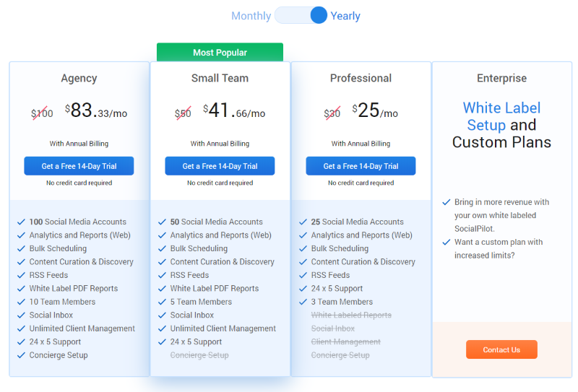Screen dimensions: 578x392
Task: Click checkmark beside 3 Team Members
Action: click(x=303, y=302)
